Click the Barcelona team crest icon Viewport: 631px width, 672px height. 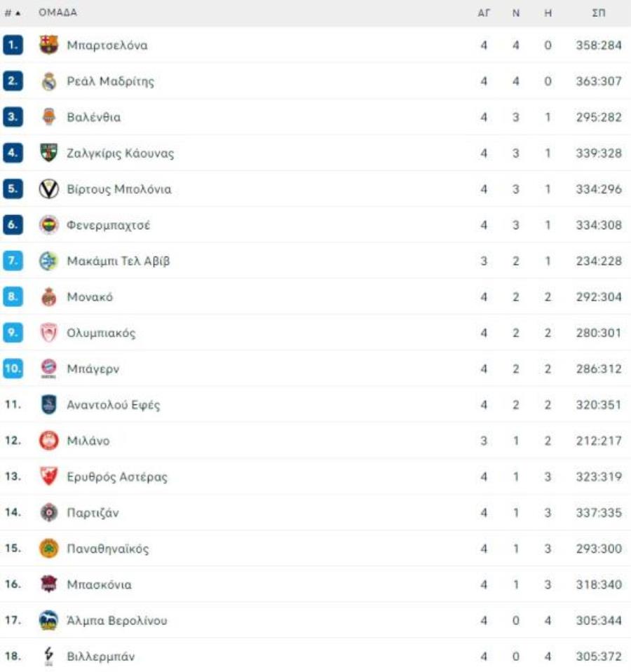[48, 45]
